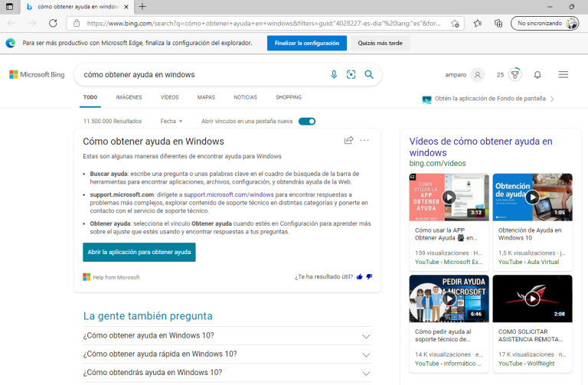The height and width of the screenshot is (385, 588).
Task: Click the '11.500.000 Resultados' text
Action: tap(113, 121)
